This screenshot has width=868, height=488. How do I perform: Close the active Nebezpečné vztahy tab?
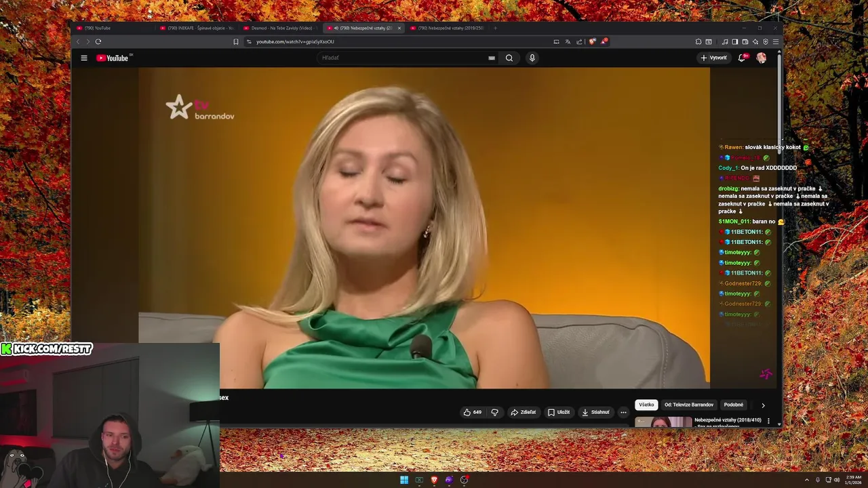(x=399, y=28)
